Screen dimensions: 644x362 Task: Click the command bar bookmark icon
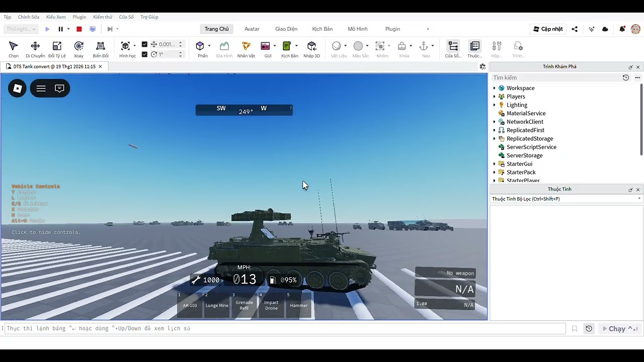(x=575, y=329)
